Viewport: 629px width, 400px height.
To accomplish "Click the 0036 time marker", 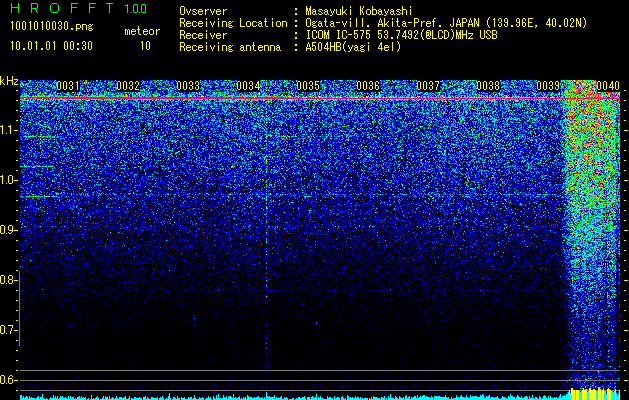I will coord(368,86).
